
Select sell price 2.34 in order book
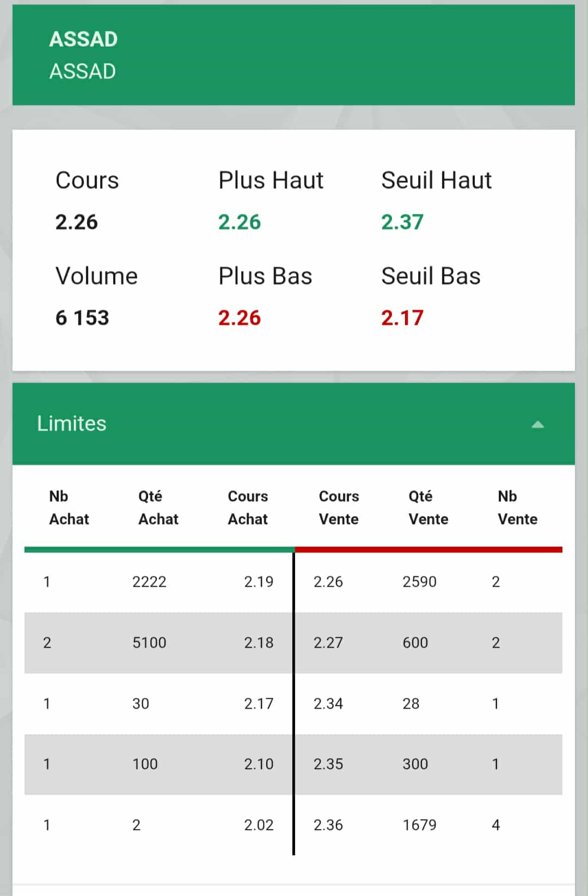pos(328,704)
